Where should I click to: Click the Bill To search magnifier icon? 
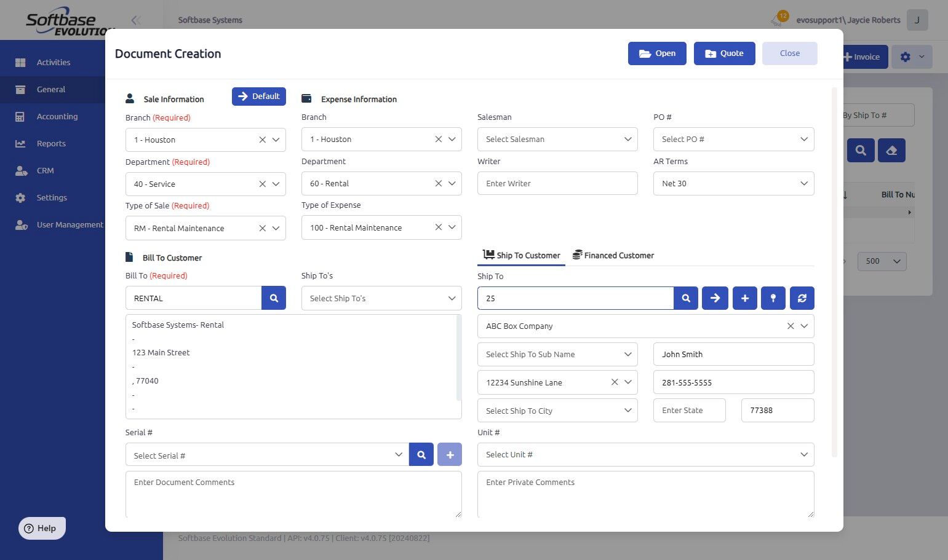point(274,298)
